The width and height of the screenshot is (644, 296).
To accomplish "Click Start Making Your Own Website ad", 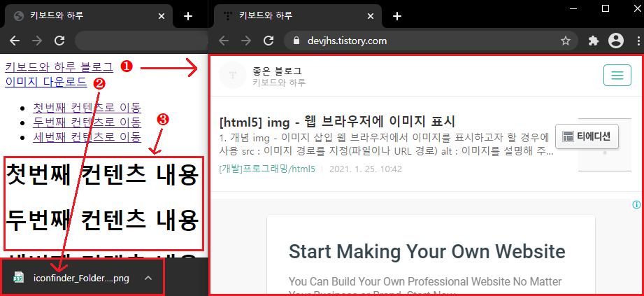I will [427, 251].
